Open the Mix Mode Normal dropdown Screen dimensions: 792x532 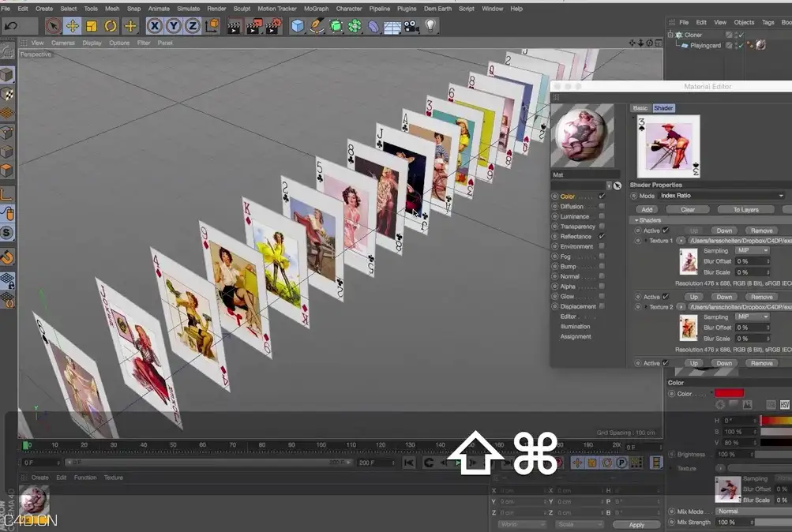pos(753,511)
